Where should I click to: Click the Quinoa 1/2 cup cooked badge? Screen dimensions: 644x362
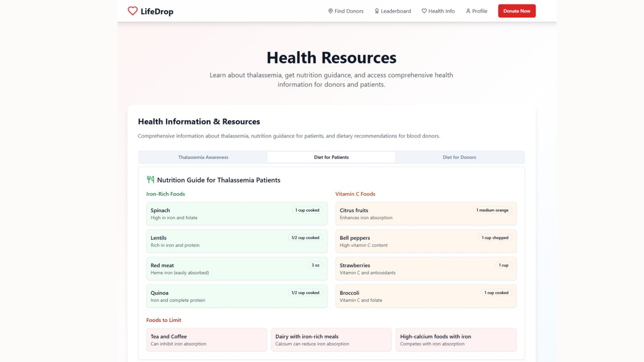(305, 293)
